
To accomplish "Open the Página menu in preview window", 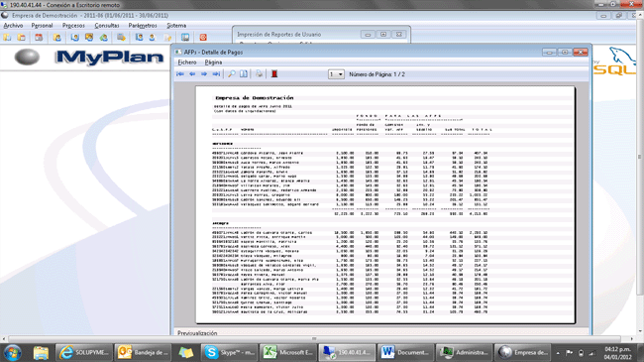I will 213,62.
